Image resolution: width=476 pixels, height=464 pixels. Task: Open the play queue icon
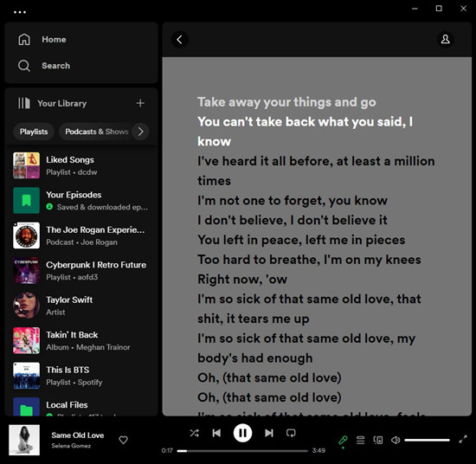point(360,440)
